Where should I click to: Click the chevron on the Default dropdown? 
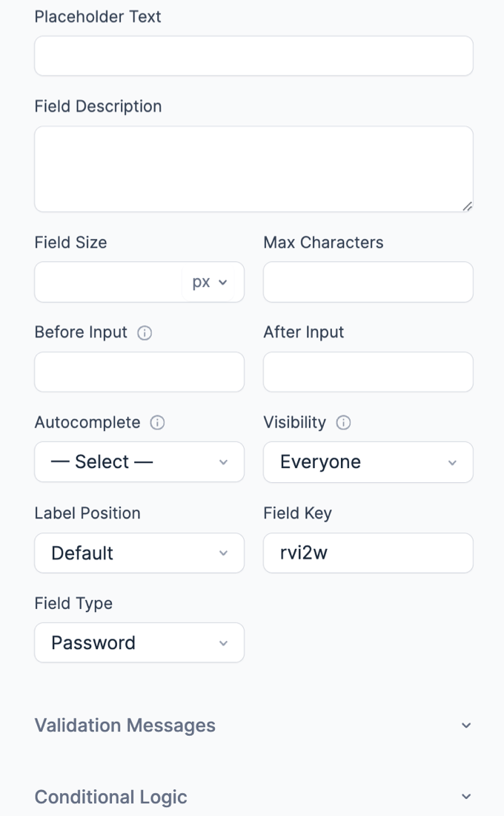pyautogui.click(x=224, y=553)
